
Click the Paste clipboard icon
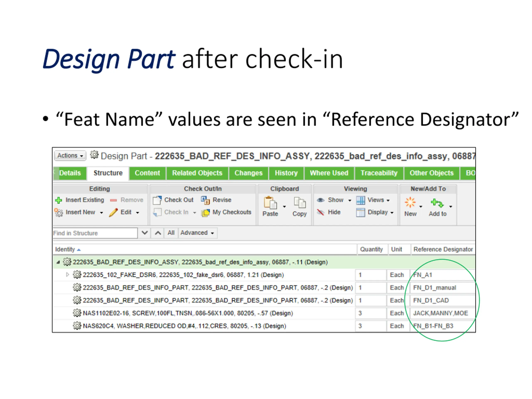(270, 203)
